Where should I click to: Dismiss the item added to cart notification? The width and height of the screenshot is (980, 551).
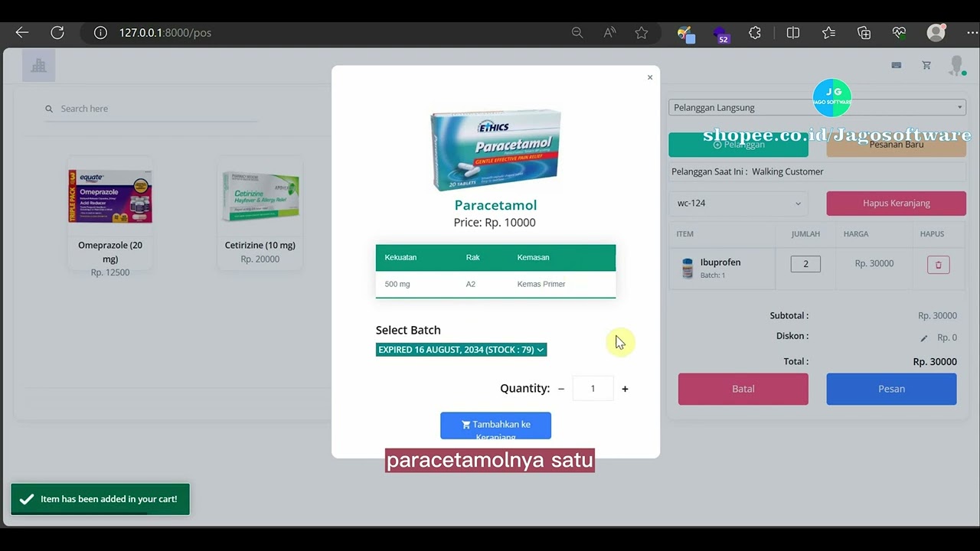[x=100, y=499]
